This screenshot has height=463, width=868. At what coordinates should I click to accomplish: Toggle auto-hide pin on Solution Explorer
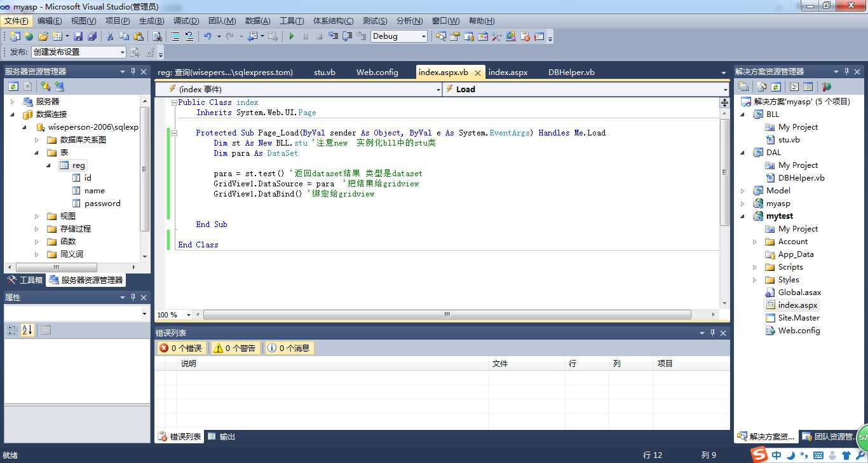tap(846, 71)
